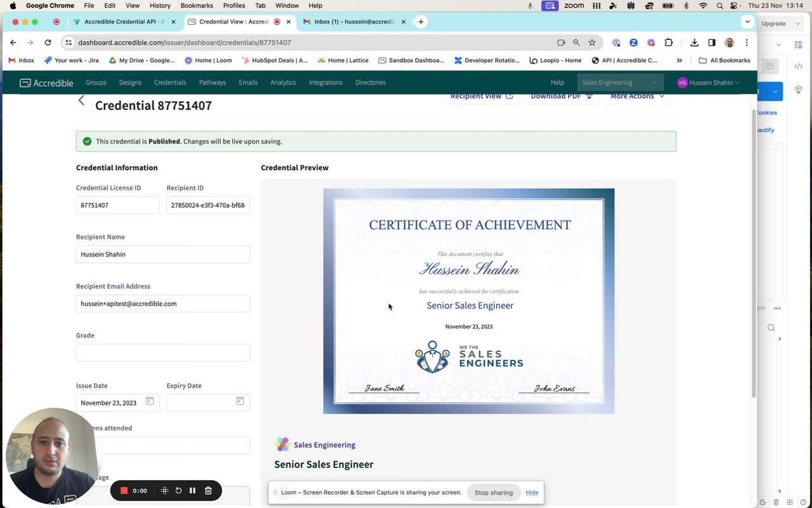Open the Integrations navigation item
This screenshot has width=812, height=508.
click(325, 83)
